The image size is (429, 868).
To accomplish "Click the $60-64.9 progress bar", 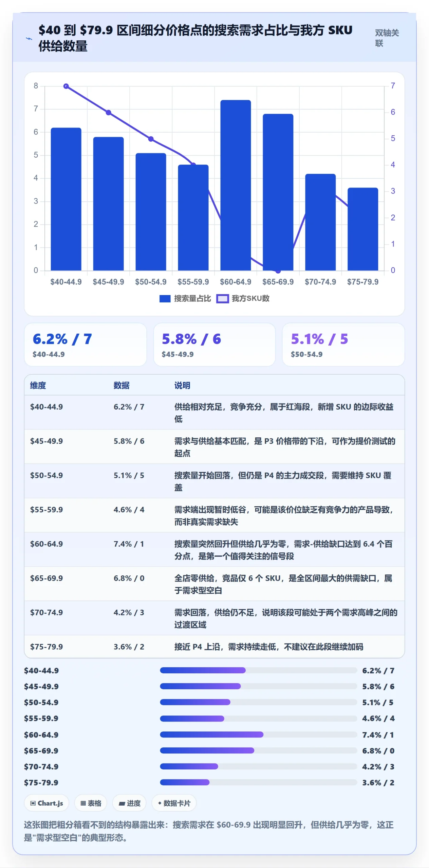I will click(x=258, y=734).
